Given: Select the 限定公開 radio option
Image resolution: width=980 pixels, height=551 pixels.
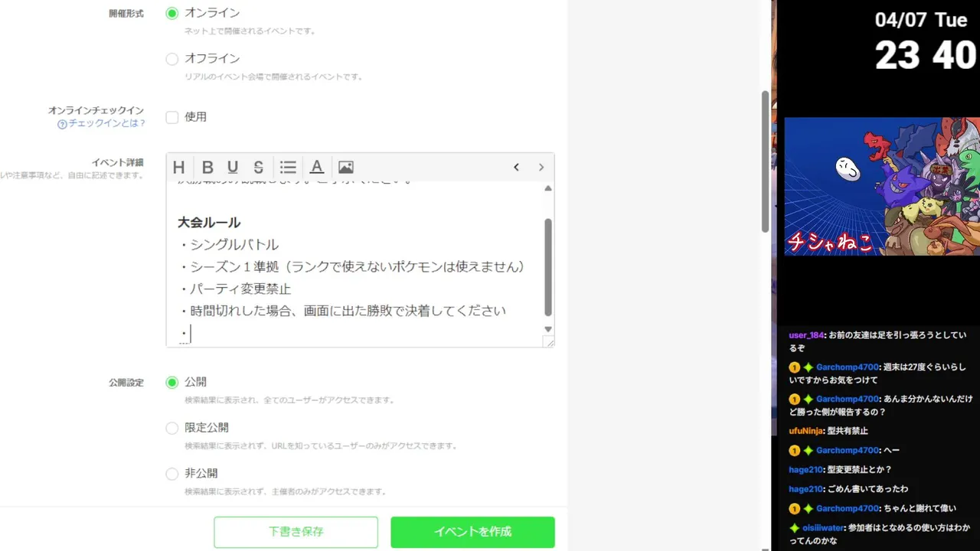Looking at the screenshot, I should coord(172,429).
